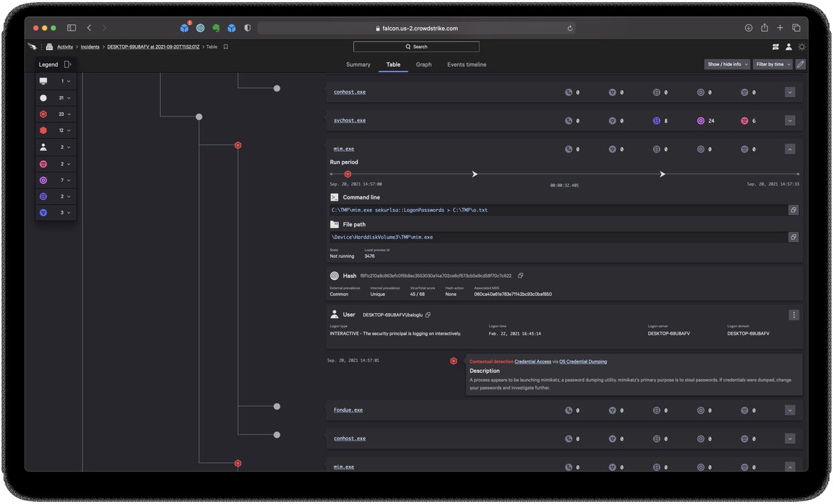Copy the hash value with its copy icon

pyautogui.click(x=520, y=275)
